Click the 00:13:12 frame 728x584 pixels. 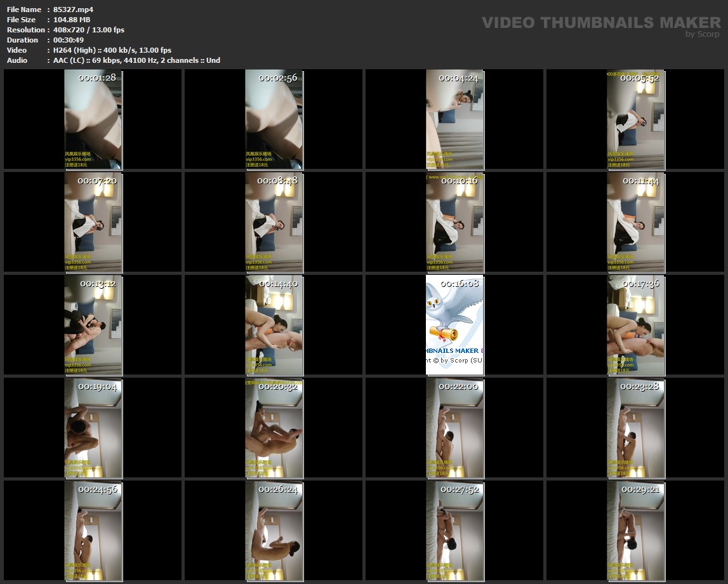click(93, 325)
